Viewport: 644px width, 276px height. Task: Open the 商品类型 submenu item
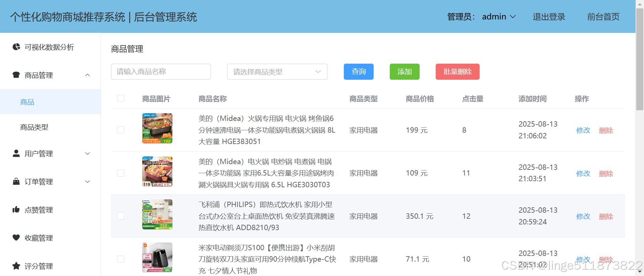pyautogui.click(x=50, y=127)
